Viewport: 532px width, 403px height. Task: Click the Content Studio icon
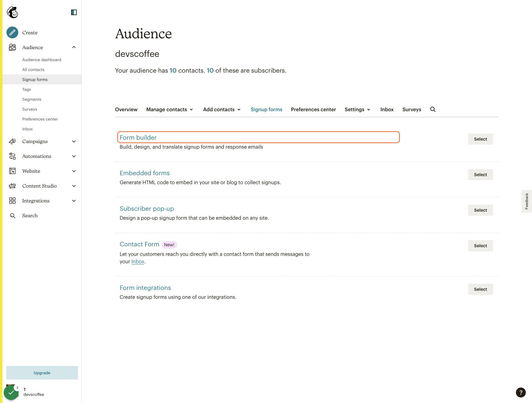12,186
